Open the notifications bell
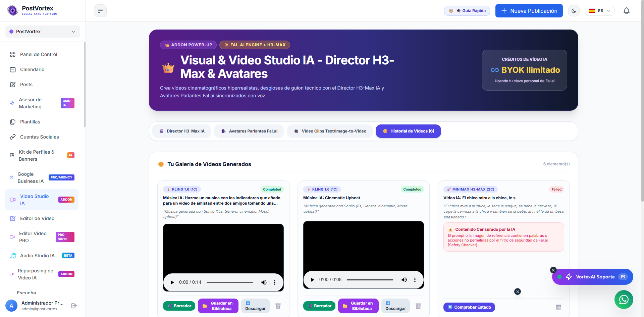Screen dimensions: 644x317 point(627,11)
